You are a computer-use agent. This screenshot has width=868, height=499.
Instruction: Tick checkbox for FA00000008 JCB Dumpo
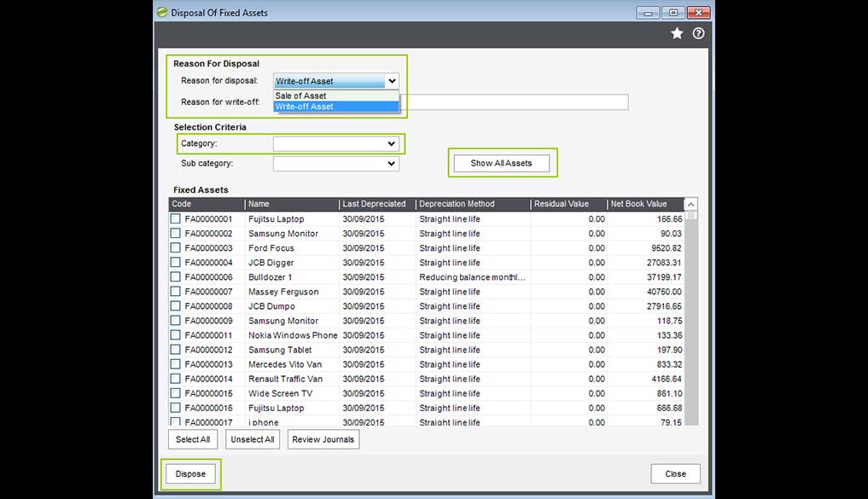click(176, 306)
